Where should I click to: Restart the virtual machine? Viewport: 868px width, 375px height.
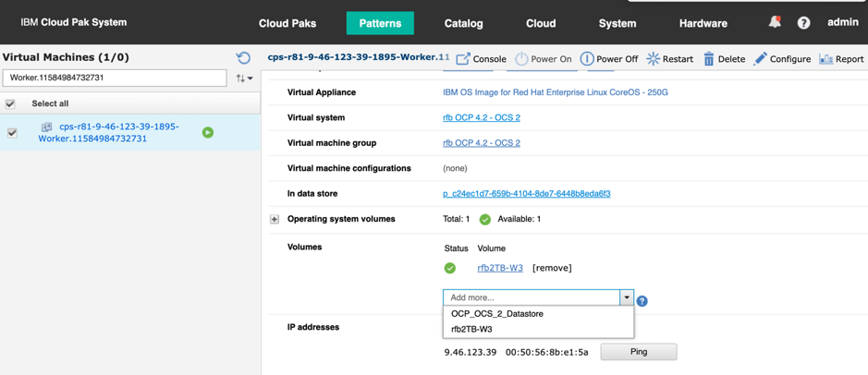click(669, 58)
